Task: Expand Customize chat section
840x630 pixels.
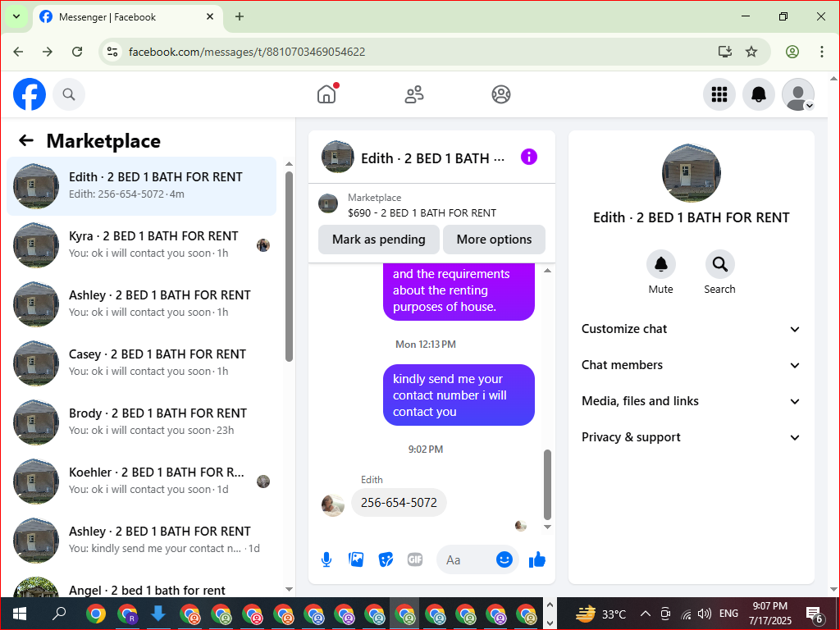Action: [691, 329]
